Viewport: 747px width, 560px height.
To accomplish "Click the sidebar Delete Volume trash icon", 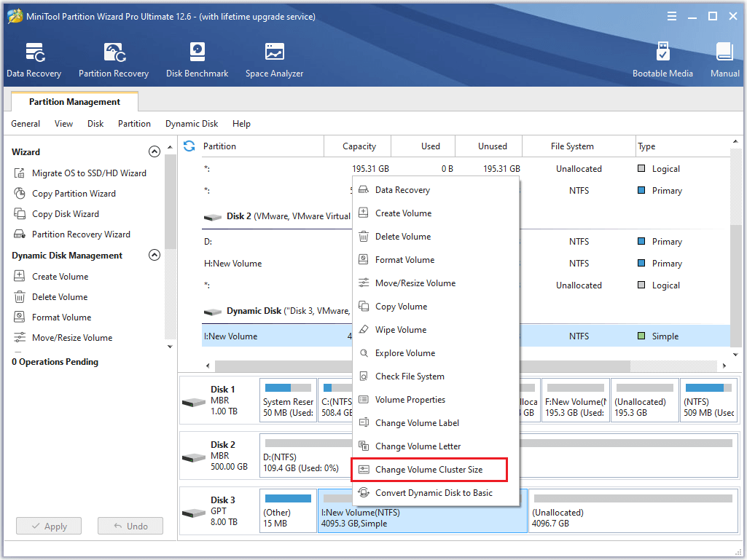I will pyautogui.click(x=20, y=296).
